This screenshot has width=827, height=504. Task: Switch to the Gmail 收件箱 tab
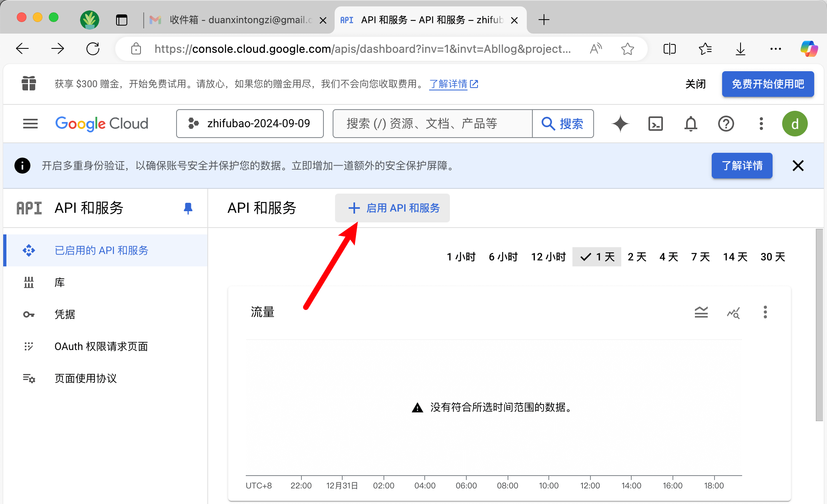pyautogui.click(x=236, y=20)
